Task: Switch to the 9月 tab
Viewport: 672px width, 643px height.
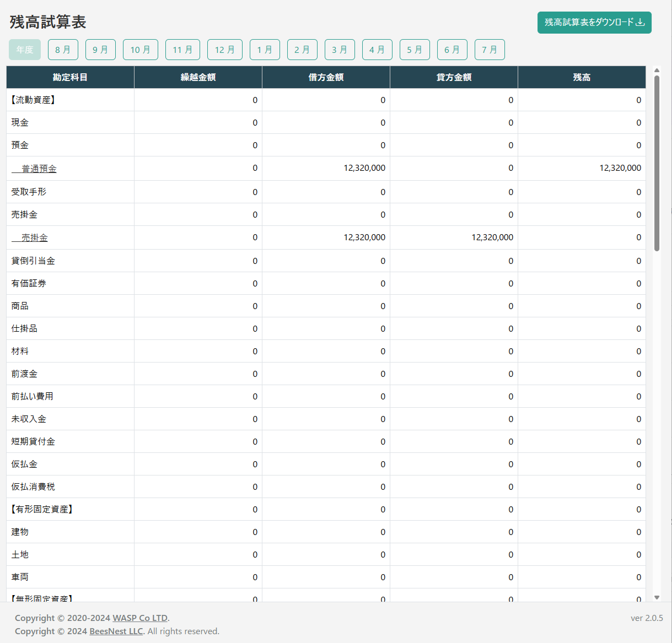Action: click(100, 50)
